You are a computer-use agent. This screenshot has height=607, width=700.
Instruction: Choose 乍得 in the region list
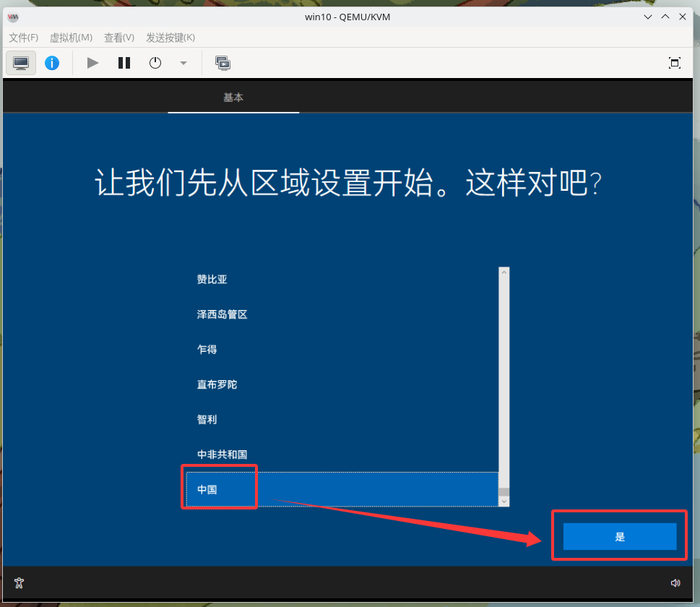[x=342, y=349]
